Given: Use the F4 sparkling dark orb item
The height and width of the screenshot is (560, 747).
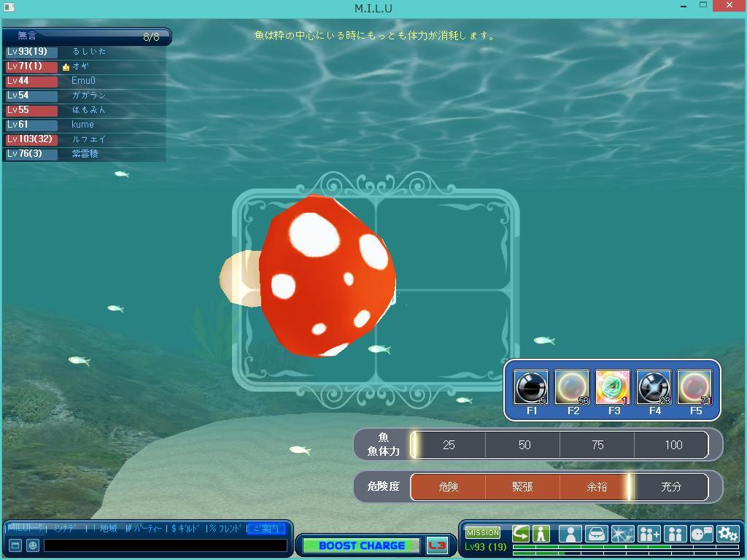Looking at the screenshot, I should (653, 387).
